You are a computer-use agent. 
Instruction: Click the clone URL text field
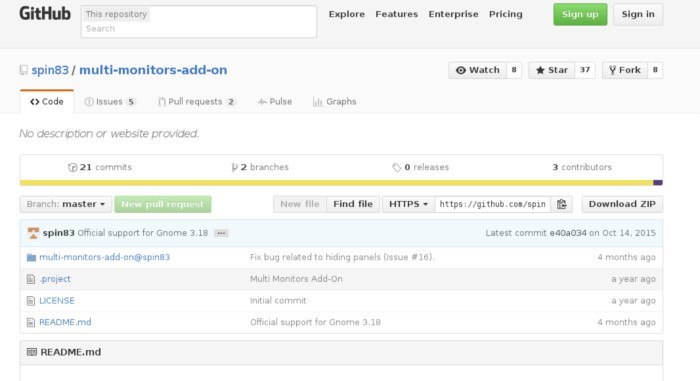[x=493, y=204]
